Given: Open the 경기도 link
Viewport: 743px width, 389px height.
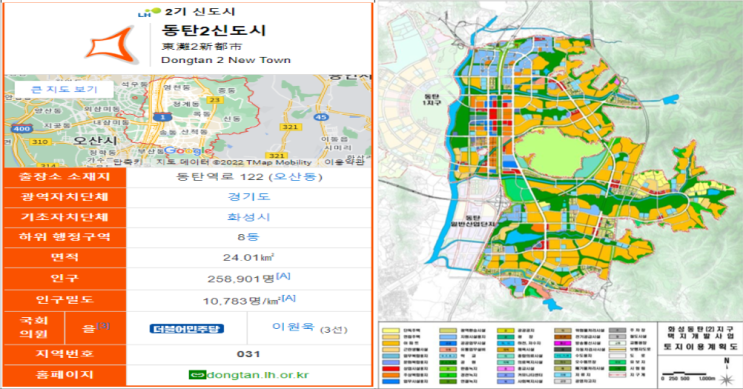Looking at the screenshot, I should (x=249, y=197).
